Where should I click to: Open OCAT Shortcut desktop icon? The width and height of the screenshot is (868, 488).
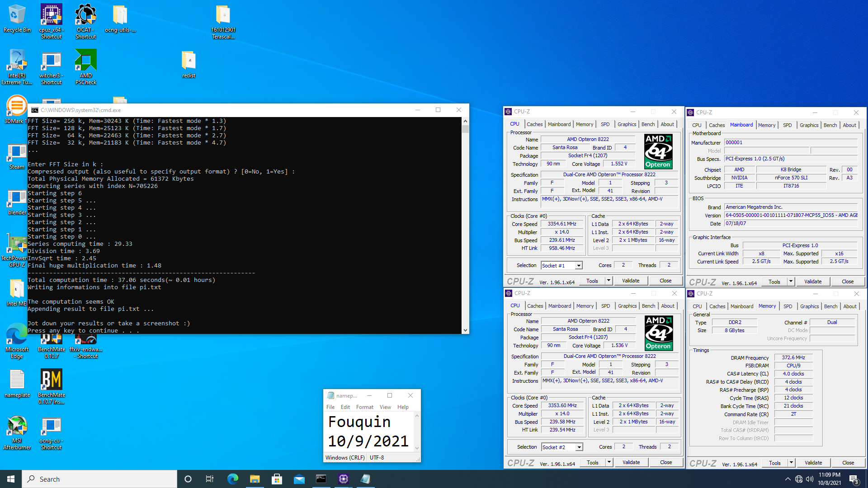85,21
